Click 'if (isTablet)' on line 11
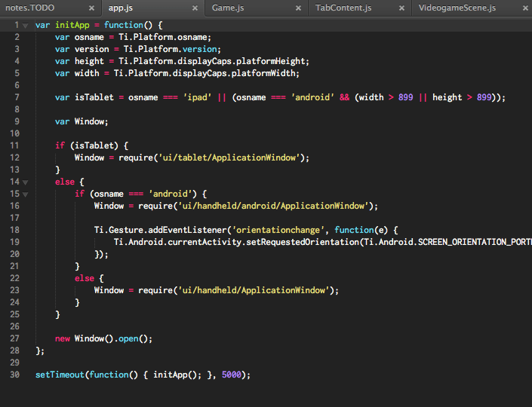Viewport: 532px width, 407px height. coord(87,145)
